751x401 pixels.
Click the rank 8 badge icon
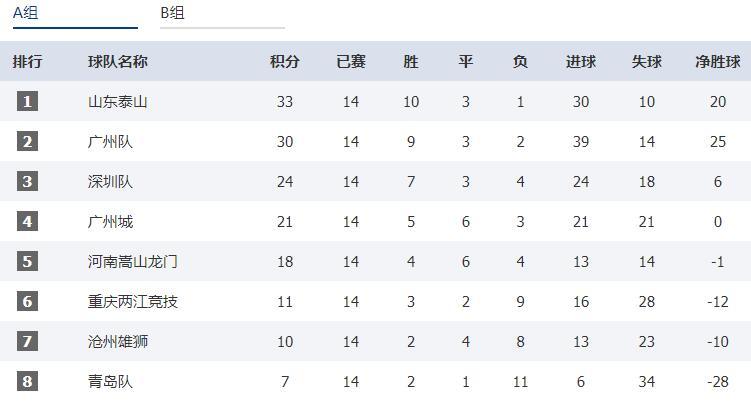27,381
